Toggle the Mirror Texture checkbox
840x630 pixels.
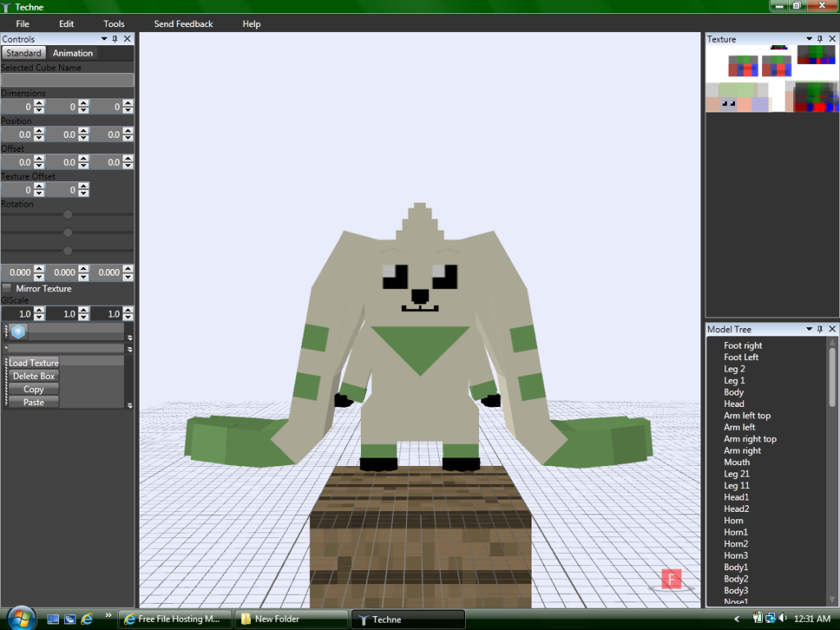pyautogui.click(x=7, y=288)
